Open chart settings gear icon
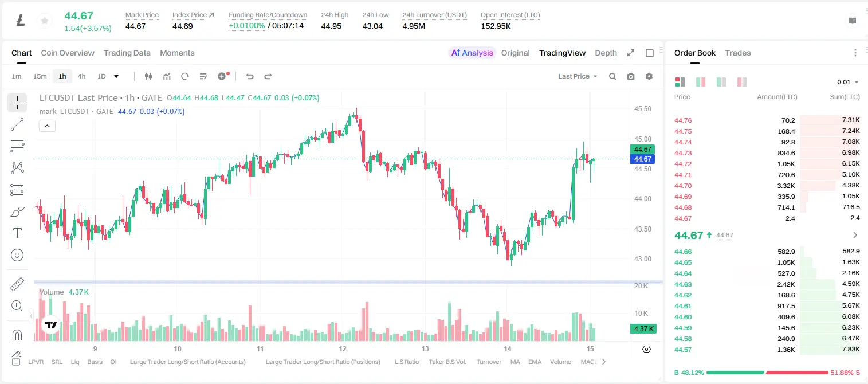The width and height of the screenshot is (868, 384). [x=649, y=76]
